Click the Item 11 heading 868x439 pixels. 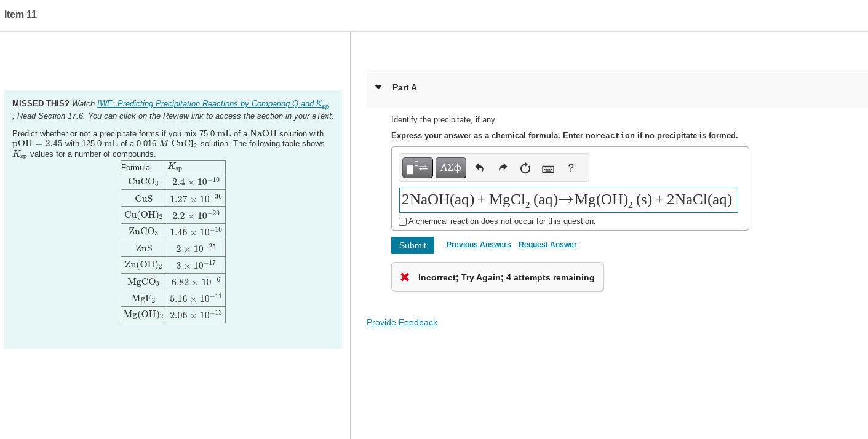[x=20, y=14]
